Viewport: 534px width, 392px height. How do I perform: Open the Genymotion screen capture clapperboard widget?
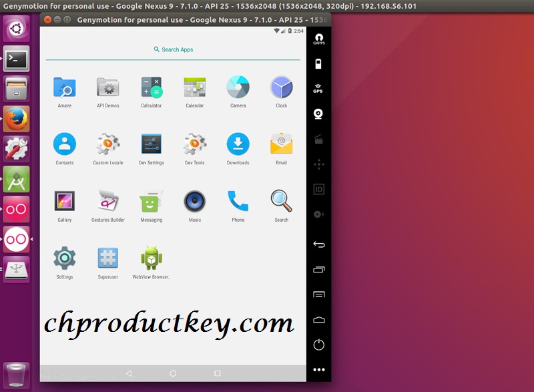[319, 140]
